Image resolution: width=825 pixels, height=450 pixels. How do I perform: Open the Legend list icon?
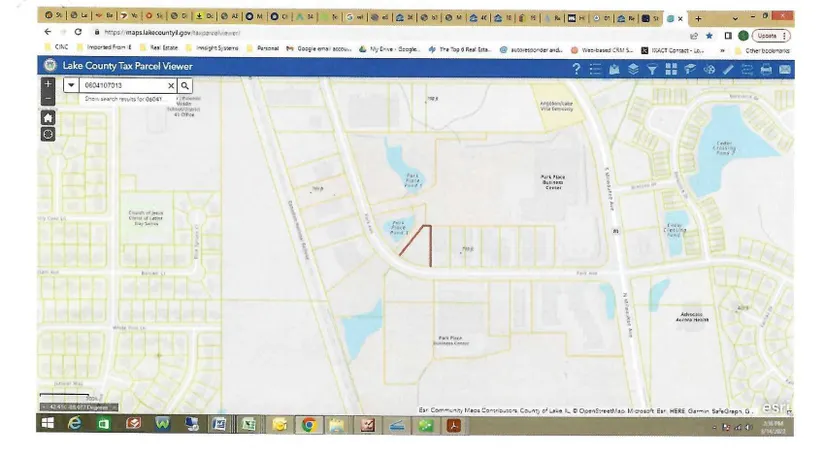click(x=596, y=68)
